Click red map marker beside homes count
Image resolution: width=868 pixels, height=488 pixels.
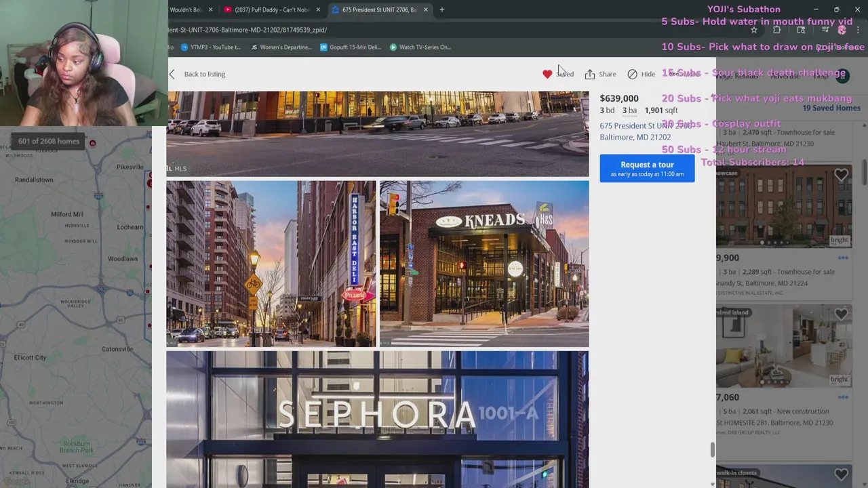click(92, 143)
